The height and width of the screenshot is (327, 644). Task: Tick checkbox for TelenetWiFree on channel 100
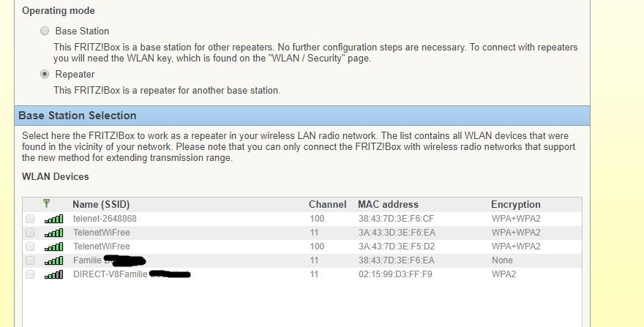[30, 247]
